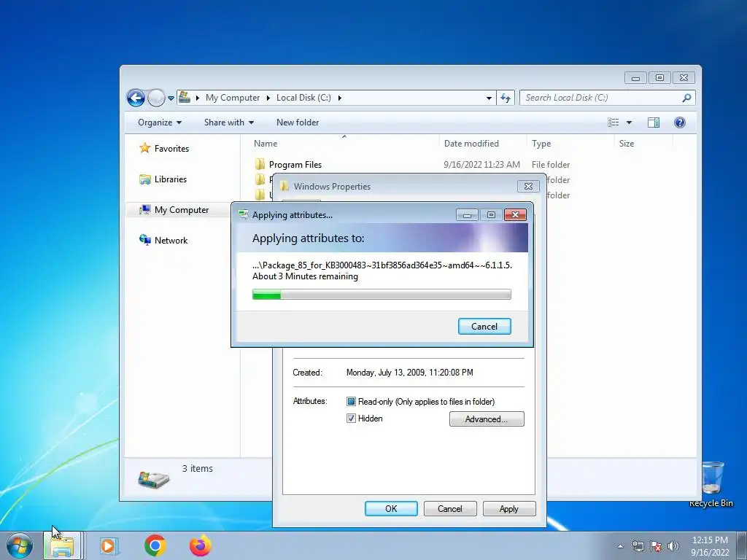Sort by the Name column header
This screenshot has height=560, width=747.
click(x=266, y=144)
